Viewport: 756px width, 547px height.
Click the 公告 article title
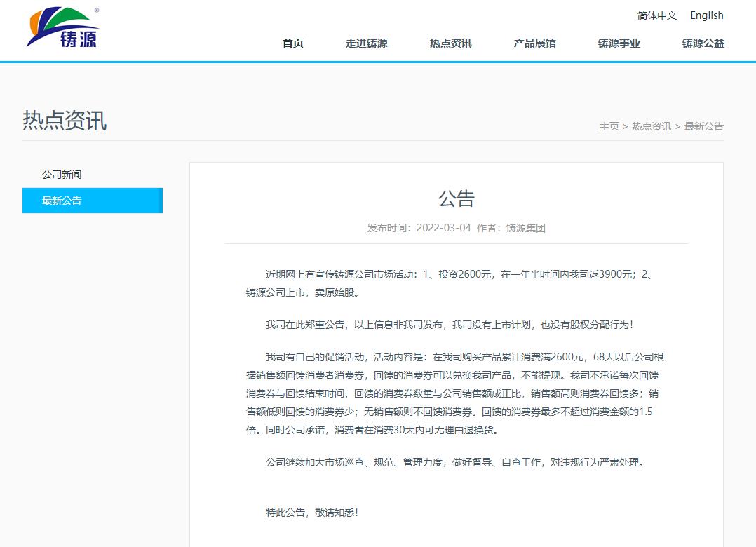click(456, 198)
